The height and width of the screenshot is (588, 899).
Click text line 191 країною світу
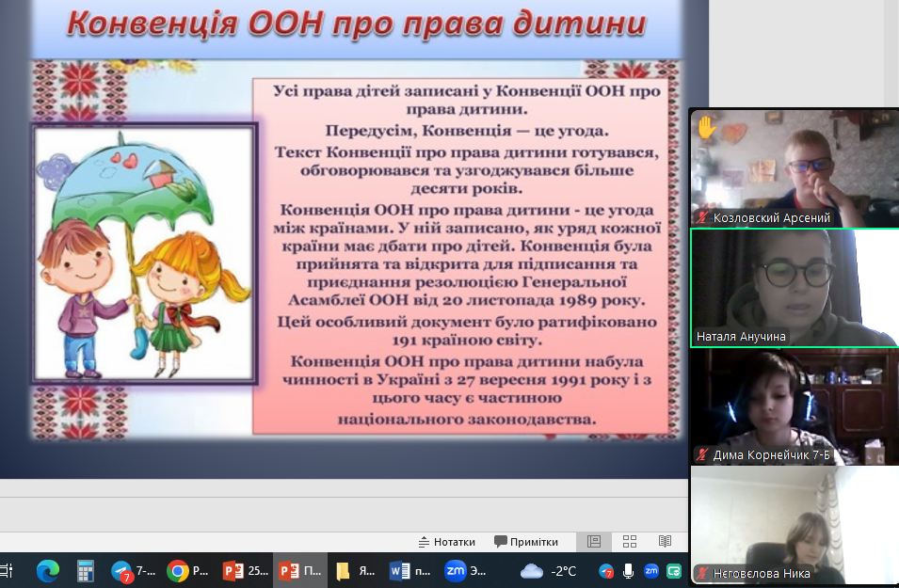pyautogui.click(x=467, y=341)
